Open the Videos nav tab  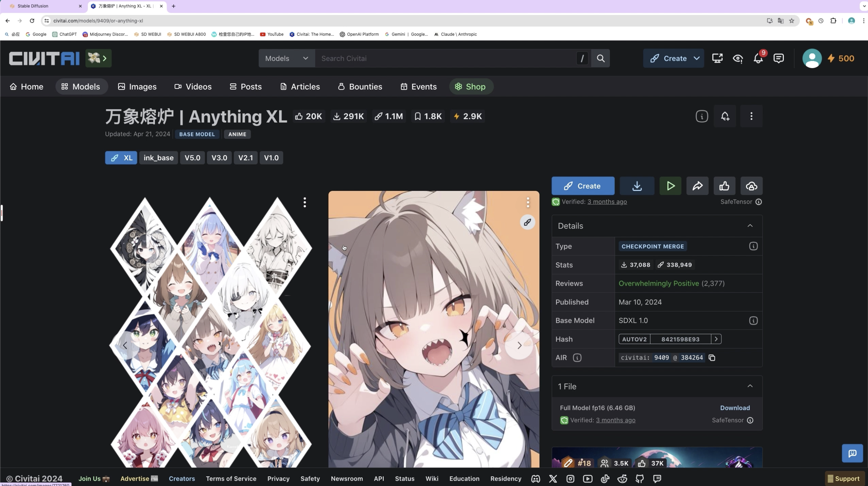point(193,86)
